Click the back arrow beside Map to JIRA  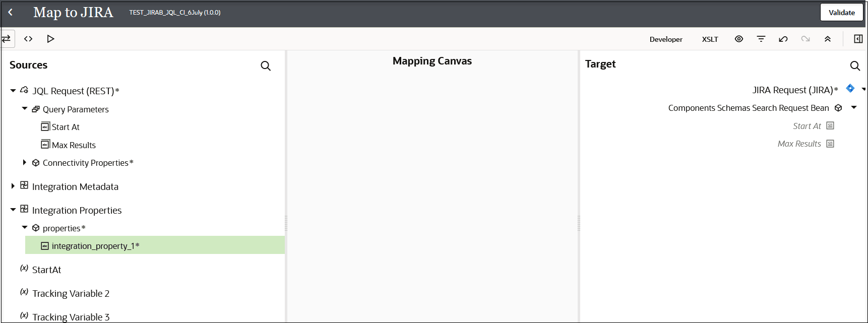(x=11, y=13)
